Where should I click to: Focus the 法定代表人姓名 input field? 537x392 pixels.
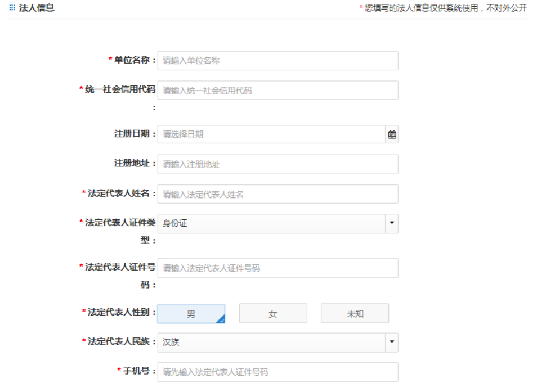278,194
